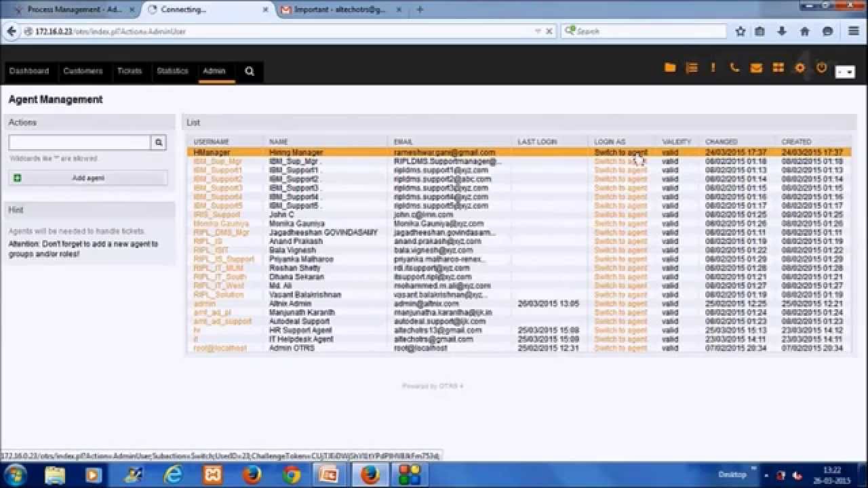868x488 pixels.
Task: Stop page loading with the X button
Action: tap(549, 31)
